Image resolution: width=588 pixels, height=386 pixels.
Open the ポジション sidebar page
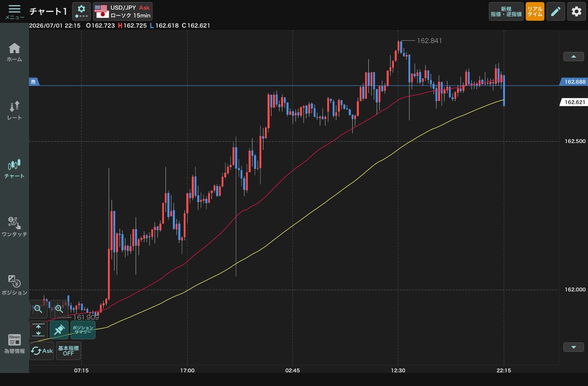point(14,285)
